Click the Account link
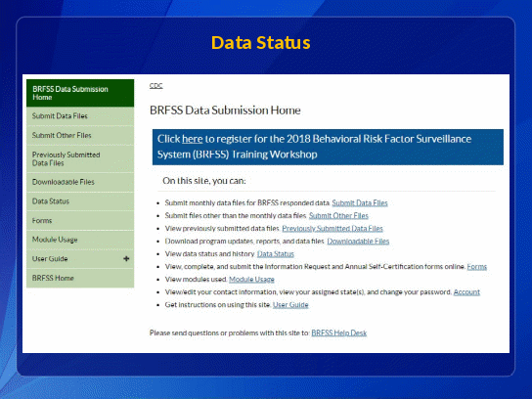This screenshot has height=399, width=532. (x=466, y=292)
